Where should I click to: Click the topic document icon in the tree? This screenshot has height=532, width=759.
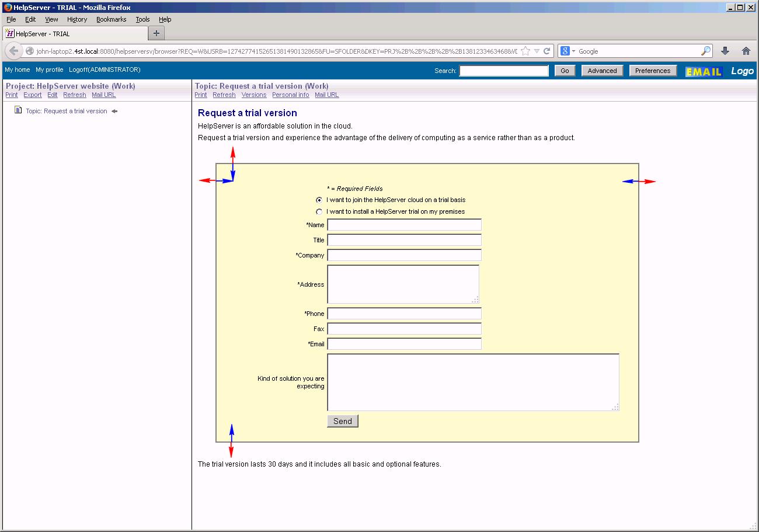tap(19, 110)
